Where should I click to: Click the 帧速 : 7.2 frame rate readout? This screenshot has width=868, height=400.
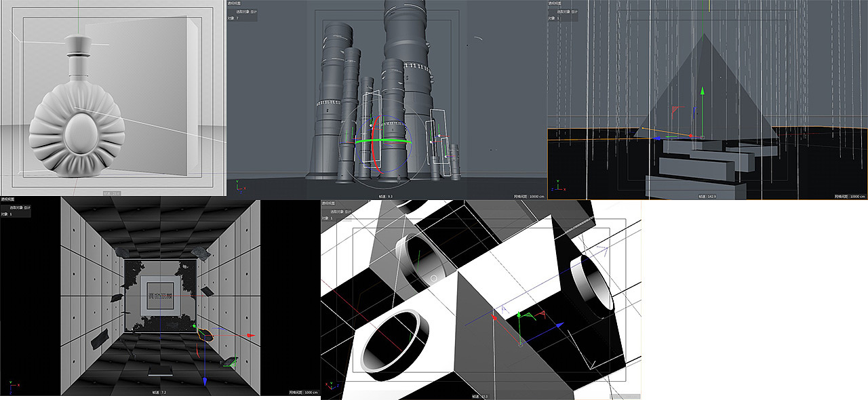tap(160, 392)
